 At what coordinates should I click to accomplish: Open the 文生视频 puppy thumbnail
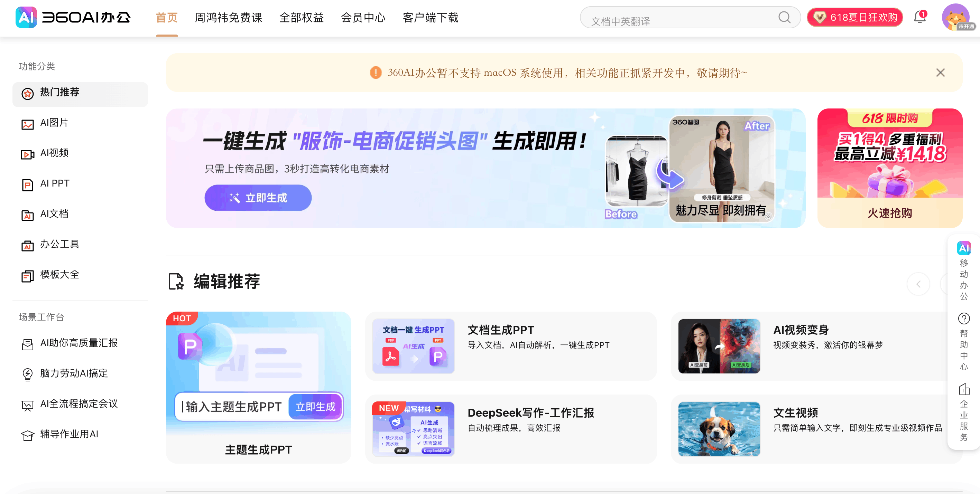(719, 429)
